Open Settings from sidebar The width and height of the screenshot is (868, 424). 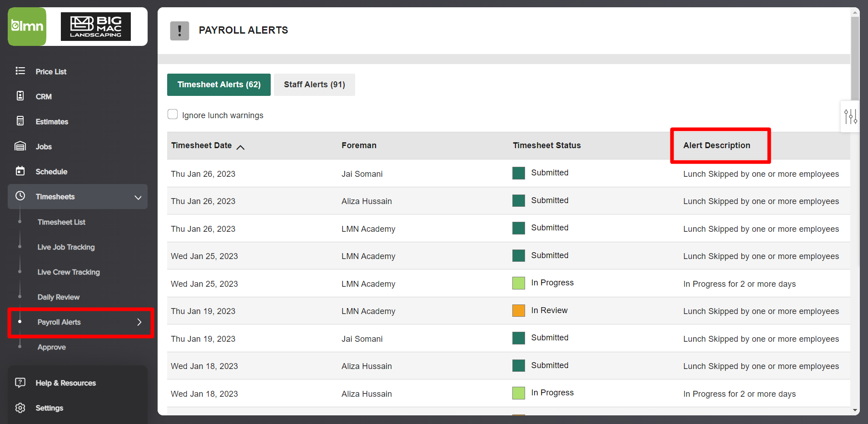pos(50,408)
